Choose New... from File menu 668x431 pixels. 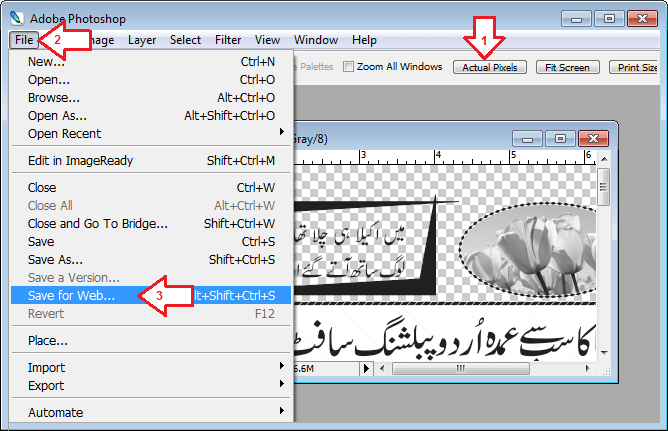click(151, 62)
